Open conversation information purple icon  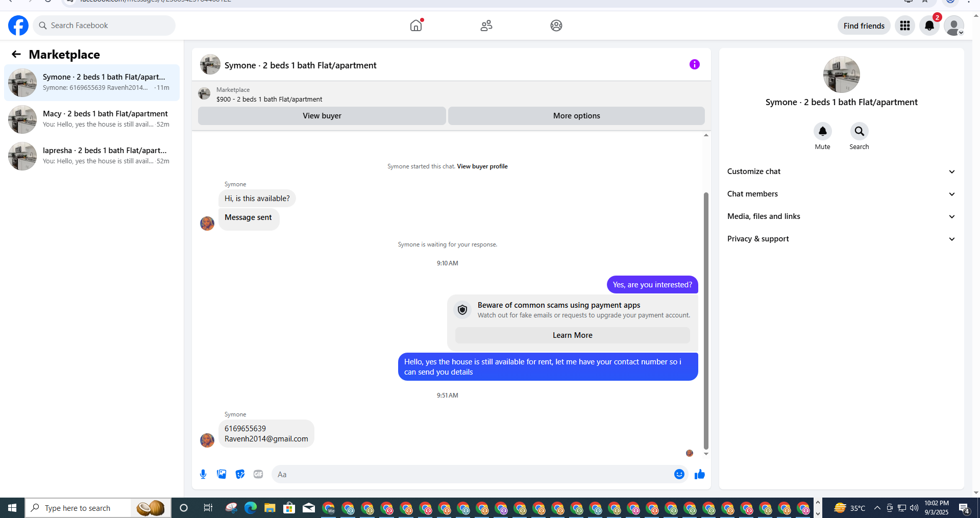pos(694,64)
